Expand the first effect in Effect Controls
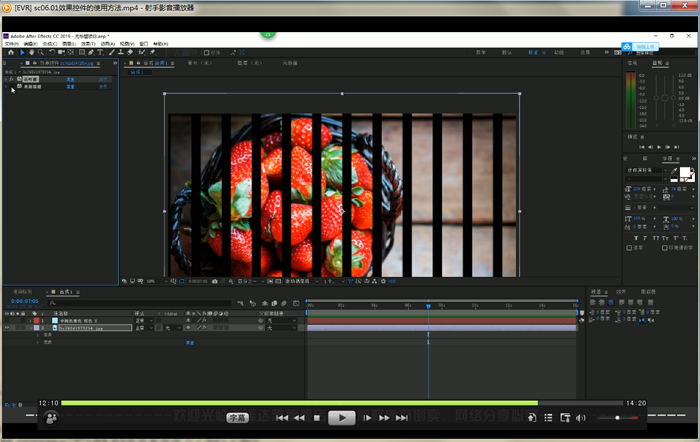Screen dimensions: 700x442 coord(6,79)
